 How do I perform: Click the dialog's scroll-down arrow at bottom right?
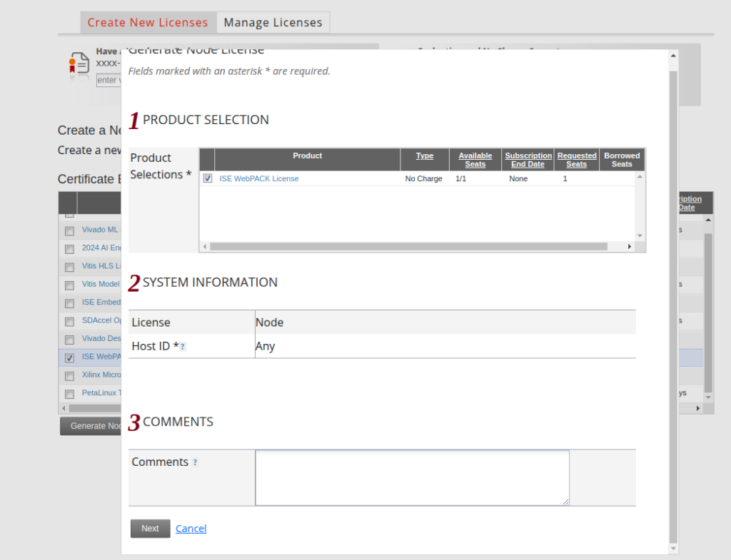coord(673,548)
